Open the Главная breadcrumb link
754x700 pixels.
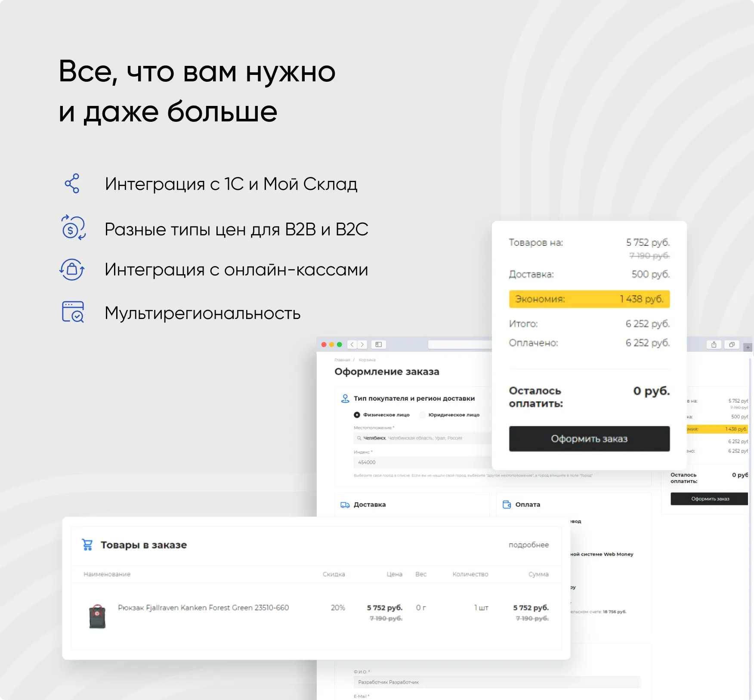click(342, 360)
